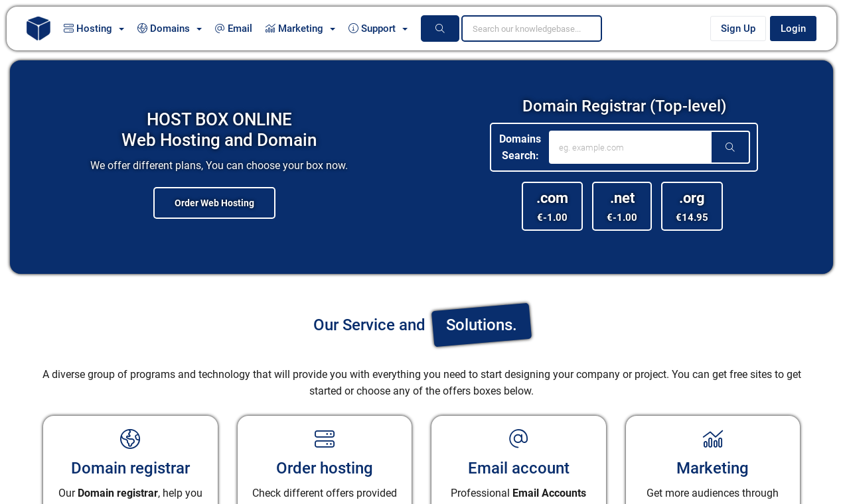Click the Order Web Hosting button

pyautogui.click(x=214, y=202)
